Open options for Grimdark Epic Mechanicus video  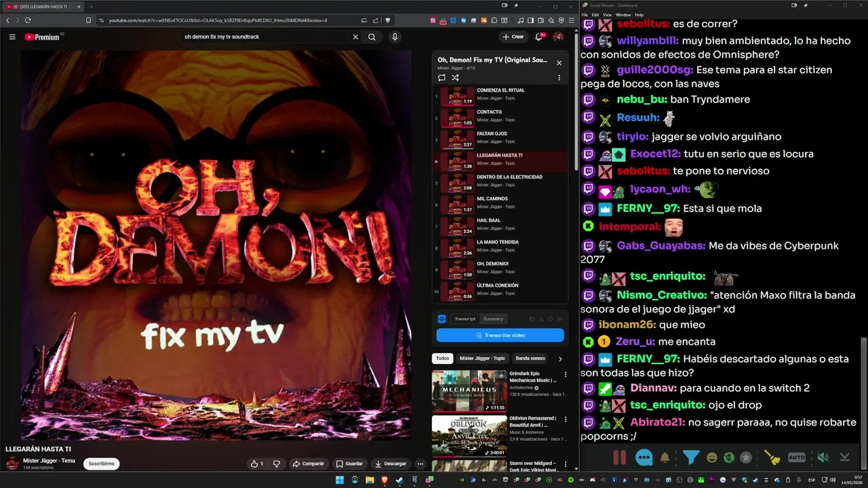point(566,375)
